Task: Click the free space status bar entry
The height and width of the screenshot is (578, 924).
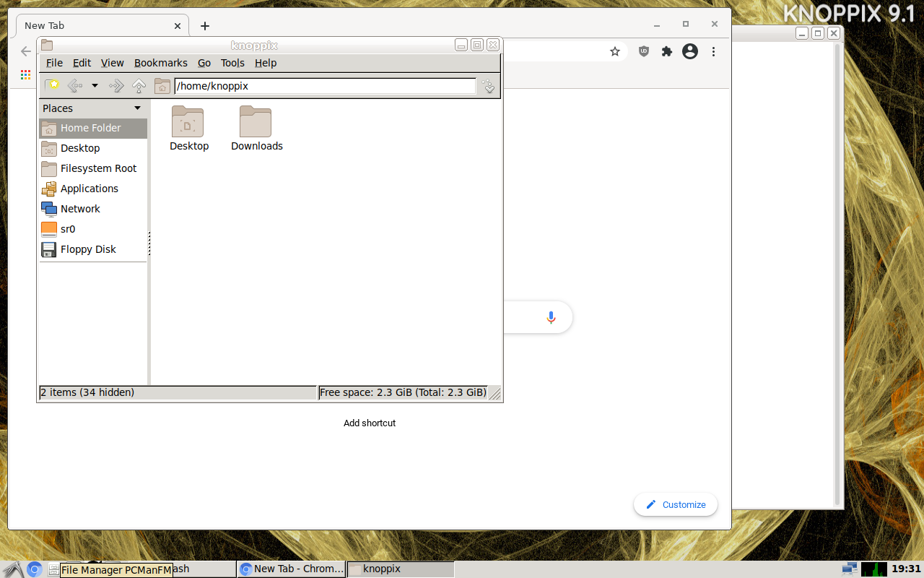Action: point(403,392)
